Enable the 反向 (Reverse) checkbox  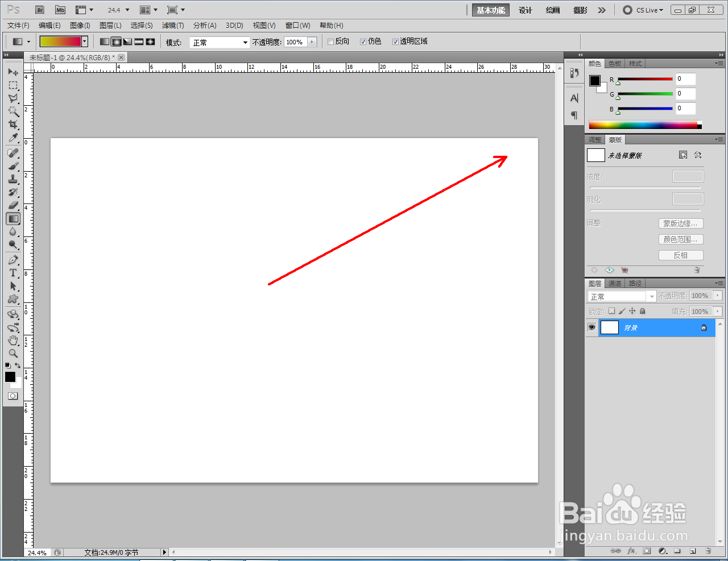(x=330, y=41)
